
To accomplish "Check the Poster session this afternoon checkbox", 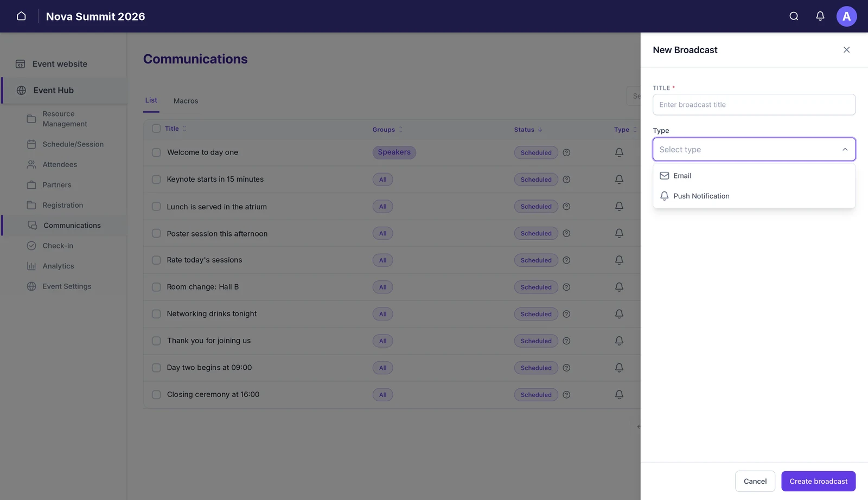I will point(156,233).
